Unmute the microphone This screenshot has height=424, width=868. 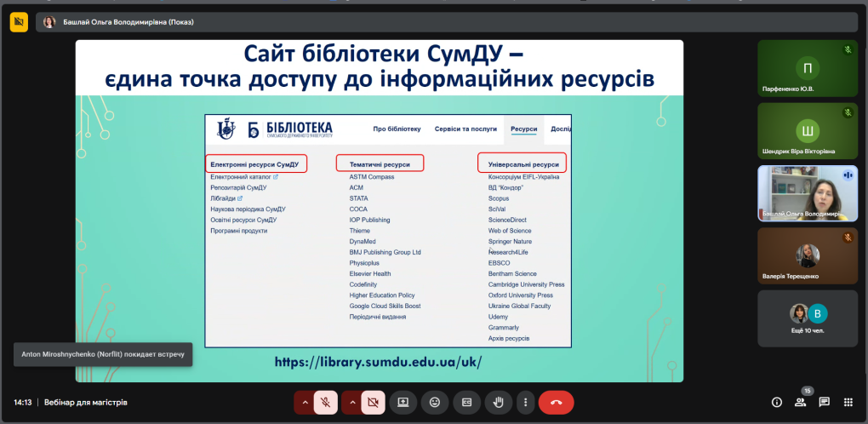(x=325, y=402)
